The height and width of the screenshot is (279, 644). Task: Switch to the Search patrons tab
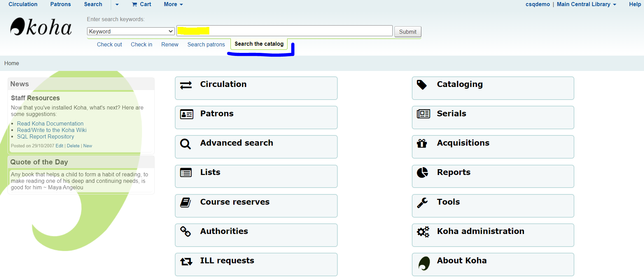(206, 44)
